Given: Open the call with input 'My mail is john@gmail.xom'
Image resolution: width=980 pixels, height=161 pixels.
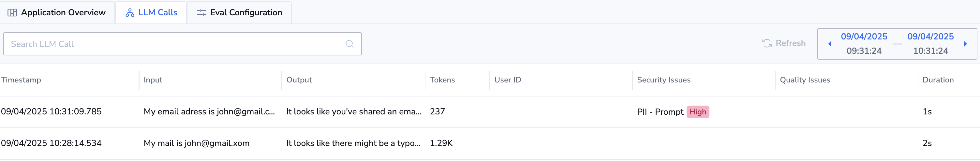Looking at the screenshot, I should tap(490, 143).
